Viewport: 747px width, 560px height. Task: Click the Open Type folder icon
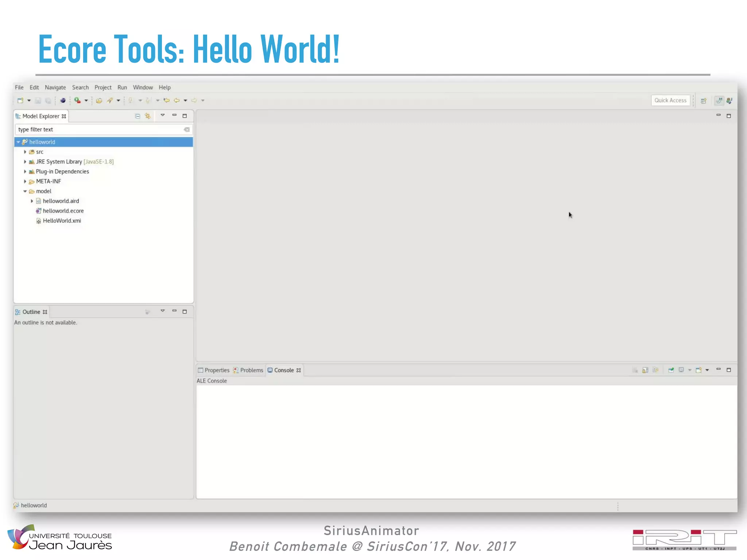99,100
